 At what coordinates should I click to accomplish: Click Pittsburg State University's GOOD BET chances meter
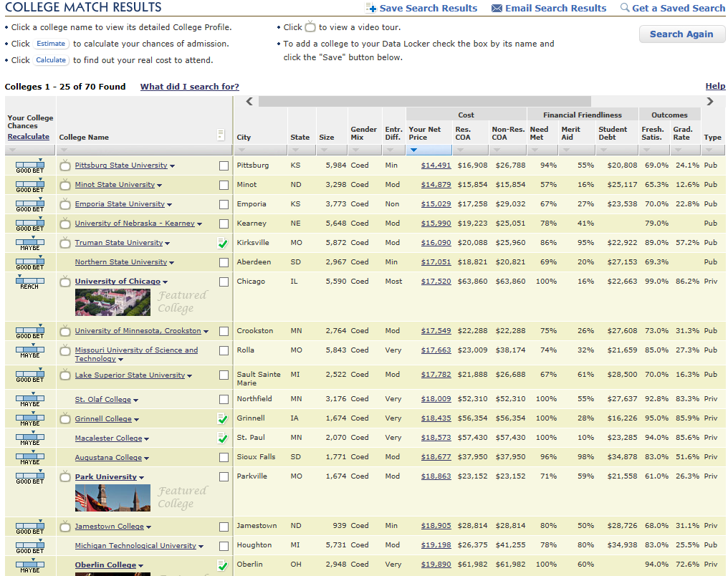tap(30, 166)
